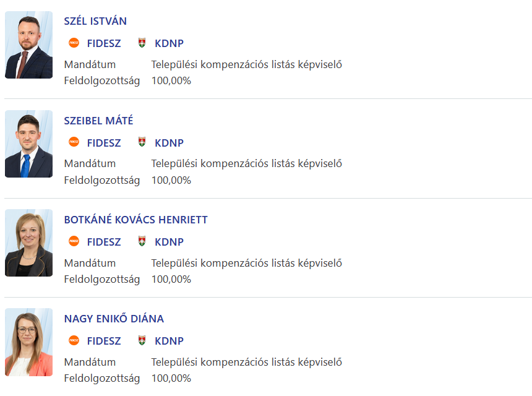Open Szél István's candidate page
The height and width of the screenshot is (396, 532).
click(x=95, y=21)
